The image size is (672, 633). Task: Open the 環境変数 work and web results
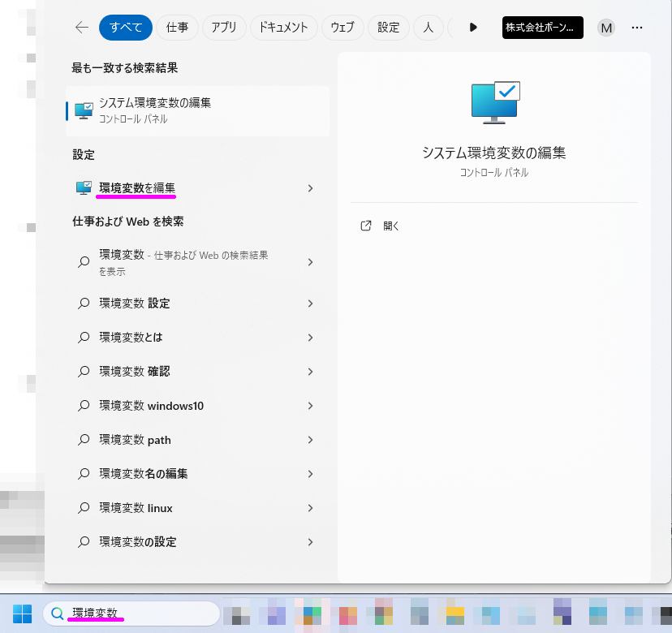(197, 262)
